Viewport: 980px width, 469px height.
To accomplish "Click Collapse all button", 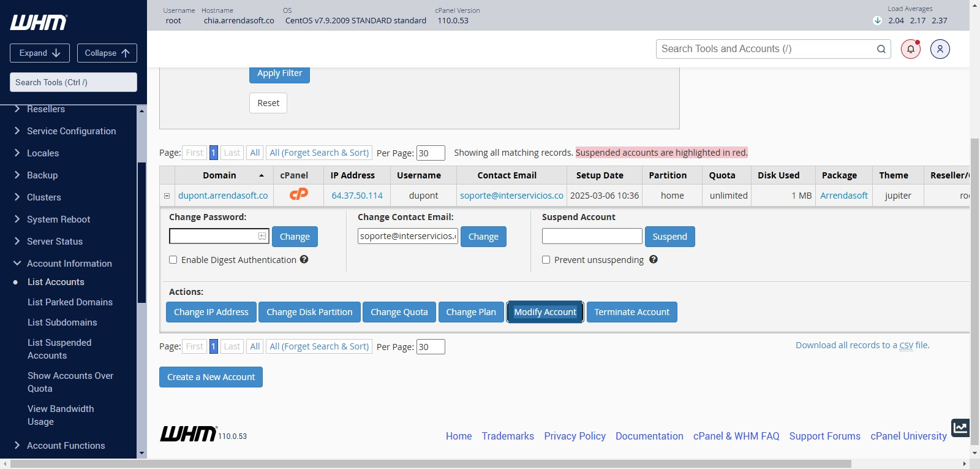I will click(107, 53).
